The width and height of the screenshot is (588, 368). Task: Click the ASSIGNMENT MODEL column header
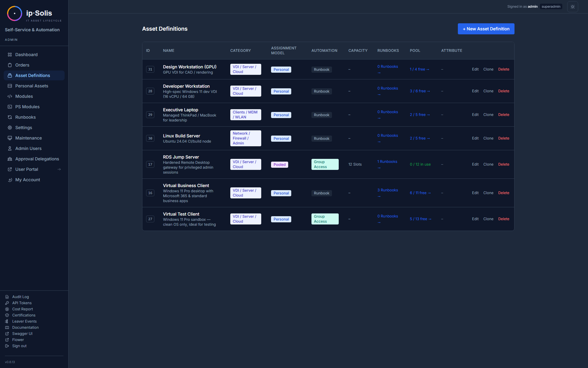pyautogui.click(x=284, y=51)
